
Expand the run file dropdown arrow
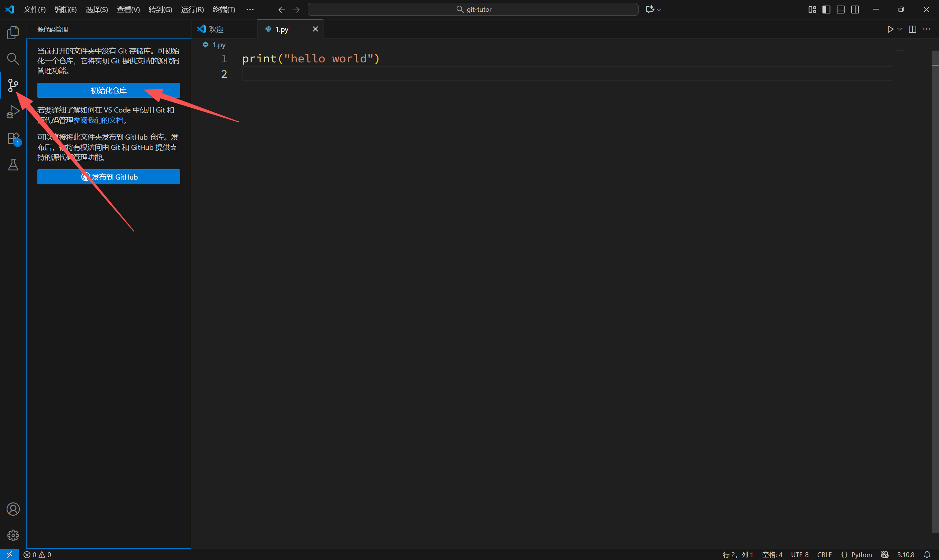(x=899, y=29)
